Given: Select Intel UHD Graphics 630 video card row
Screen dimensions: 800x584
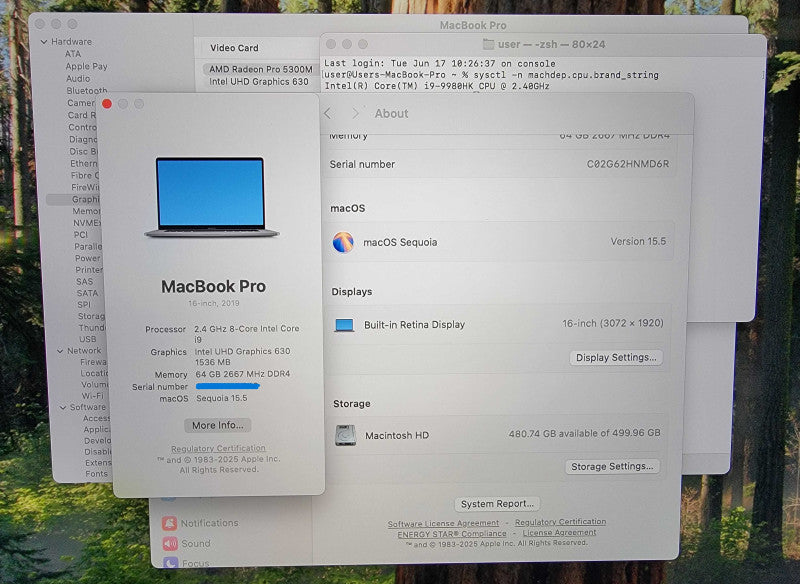Looking at the screenshot, I should pyautogui.click(x=258, y=82).
